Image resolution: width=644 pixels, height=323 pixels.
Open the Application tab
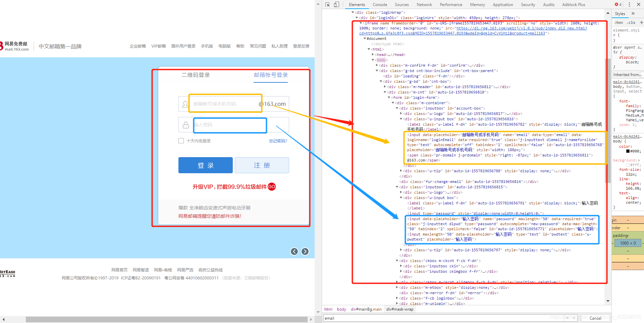pos(503,5)
